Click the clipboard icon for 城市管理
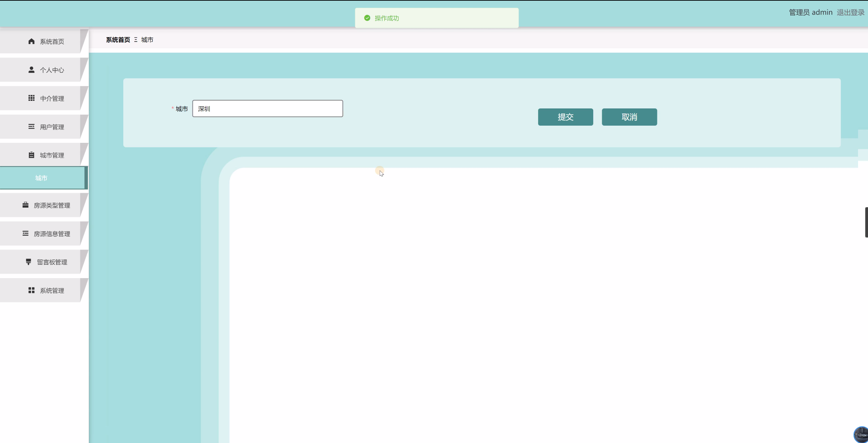Viewport: 868px width, 443px height. pos(31,155)
